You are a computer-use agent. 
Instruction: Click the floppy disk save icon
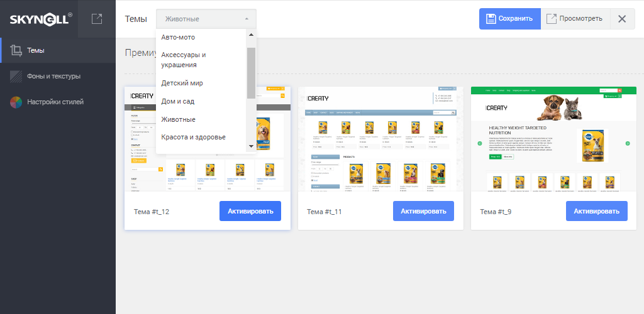(x=491, y=18)
